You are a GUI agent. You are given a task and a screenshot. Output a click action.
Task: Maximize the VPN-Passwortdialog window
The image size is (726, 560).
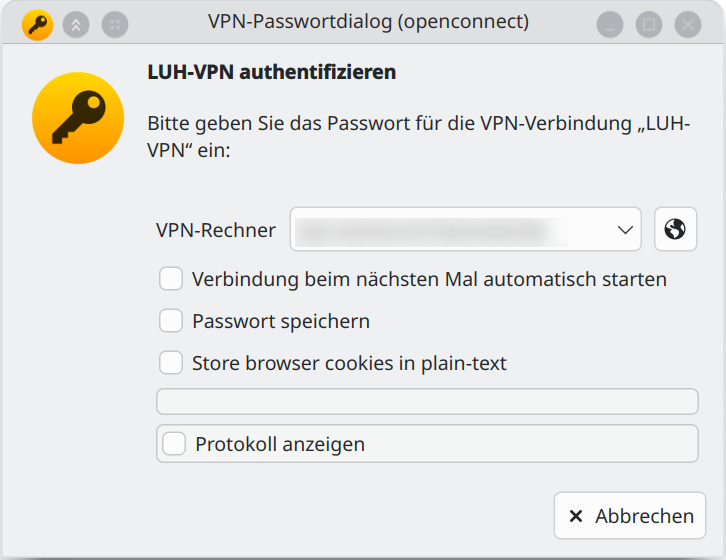pos(649,24)
